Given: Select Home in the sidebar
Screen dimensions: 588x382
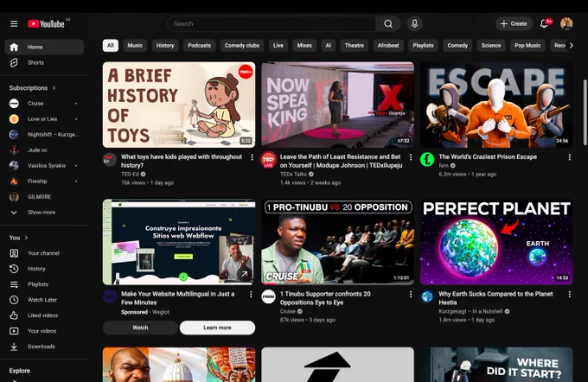Looking at the screenshot, I should click(44, 47).
